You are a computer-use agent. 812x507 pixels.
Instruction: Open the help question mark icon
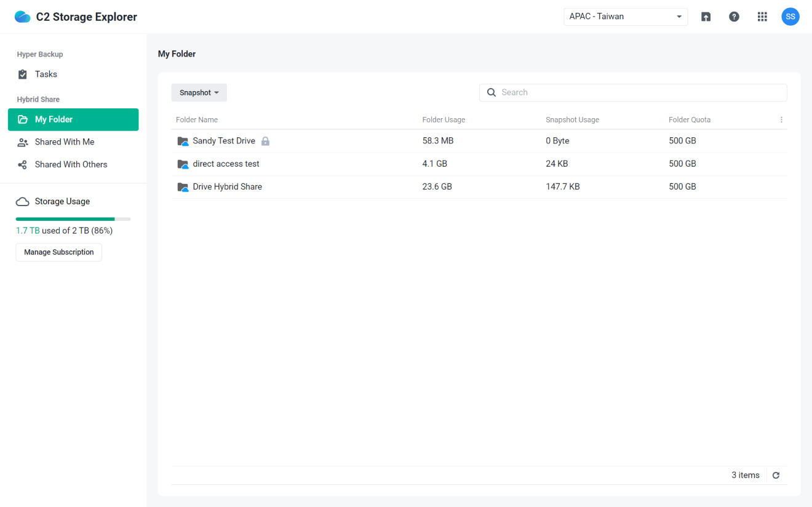(734, 17)
